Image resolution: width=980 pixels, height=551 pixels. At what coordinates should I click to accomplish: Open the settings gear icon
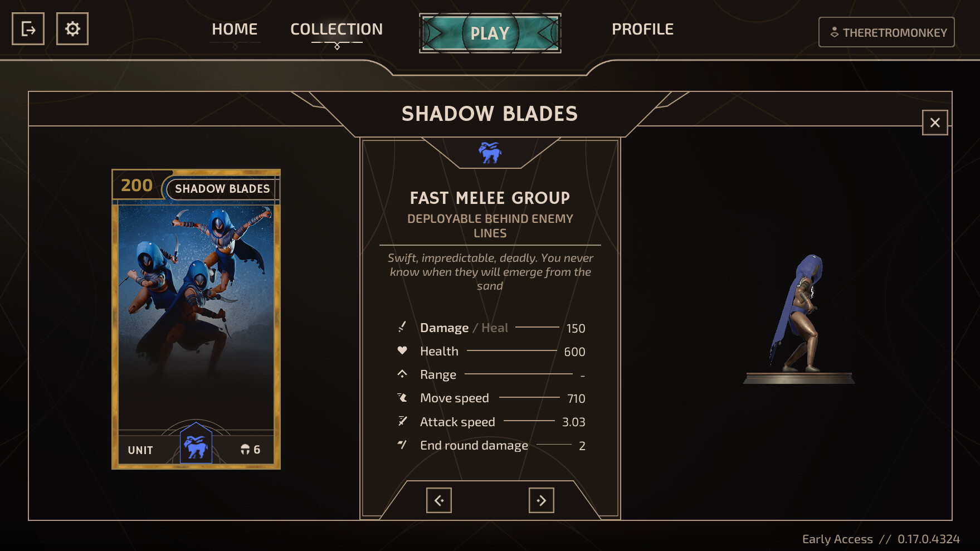coord(72,29)
